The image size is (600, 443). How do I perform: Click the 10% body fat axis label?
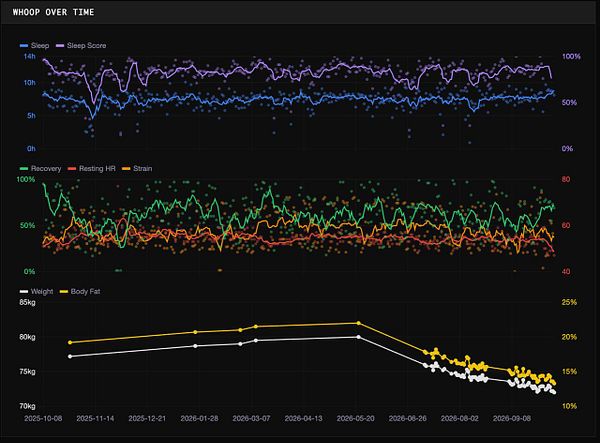click(569, 406)
